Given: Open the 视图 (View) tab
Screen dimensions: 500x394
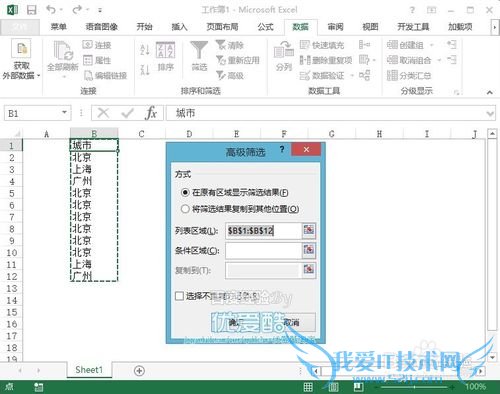Looking at the screenshot, I should pos(370,27).
